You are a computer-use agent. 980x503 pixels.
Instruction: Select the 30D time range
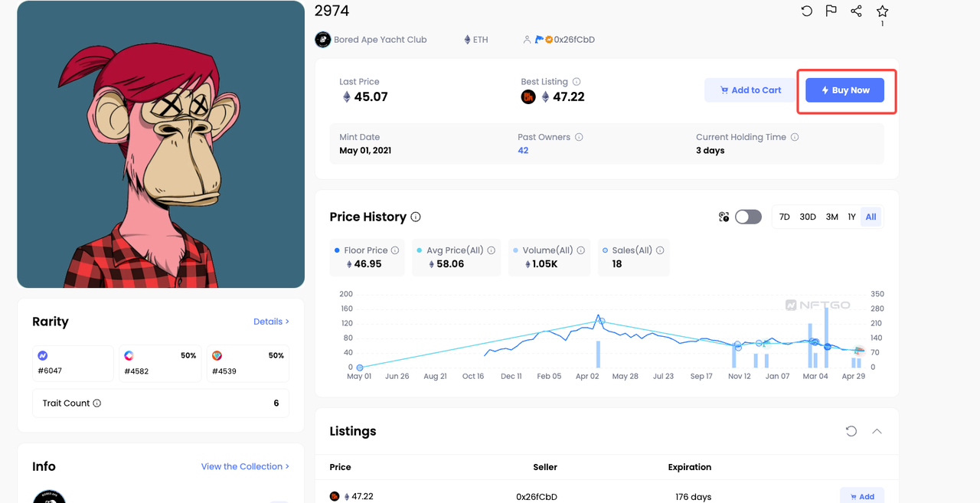point(808,217)
